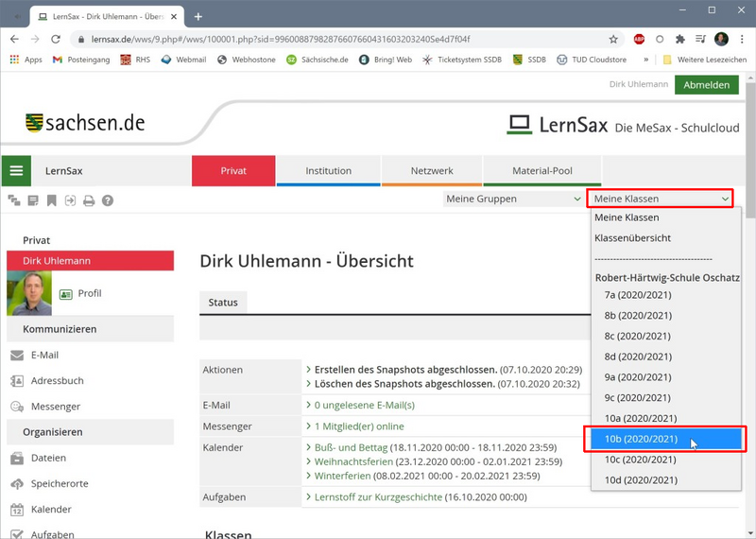Screen dimensions: 756x539
Task: Click the print icon in the toolbar
Action: (89, 200)
